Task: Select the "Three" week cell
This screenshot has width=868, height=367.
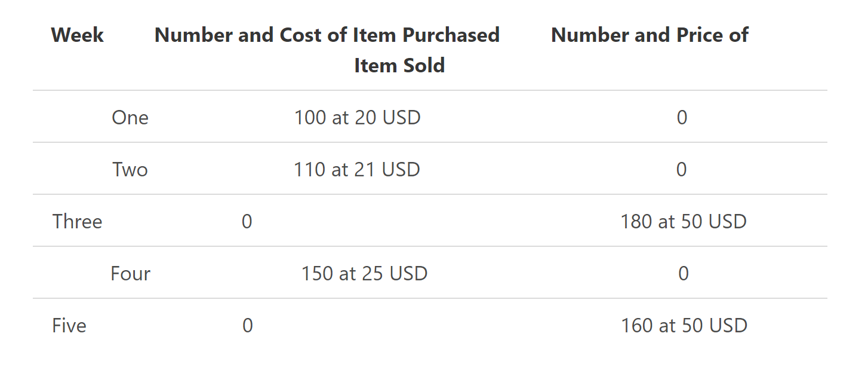Action: pos(78,222)
